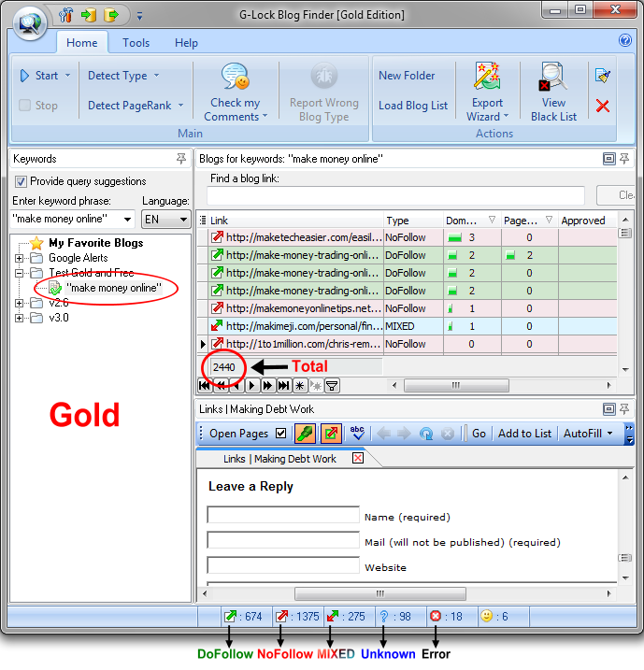644x670 pixels.
Task: Toggle the green marker highlight button
Action: click(x=305, y=434)
